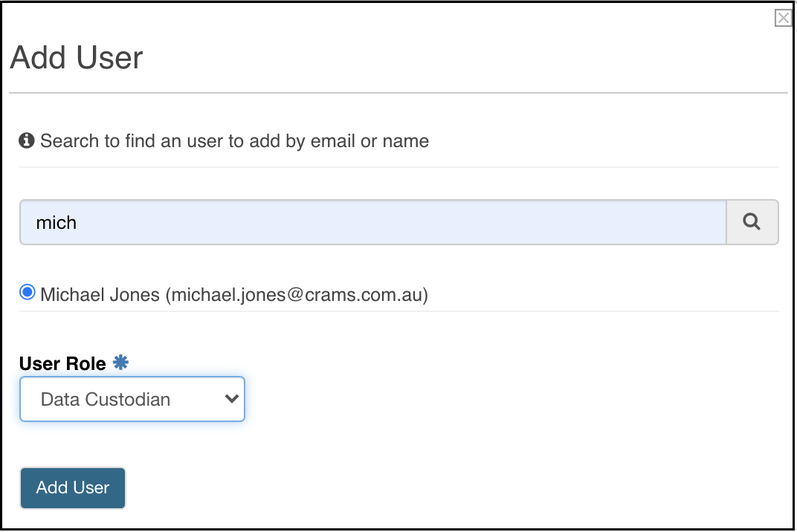Click the search by email or name hint text
Viewport: 797px width, 532px height.
(x=234, y=140)
